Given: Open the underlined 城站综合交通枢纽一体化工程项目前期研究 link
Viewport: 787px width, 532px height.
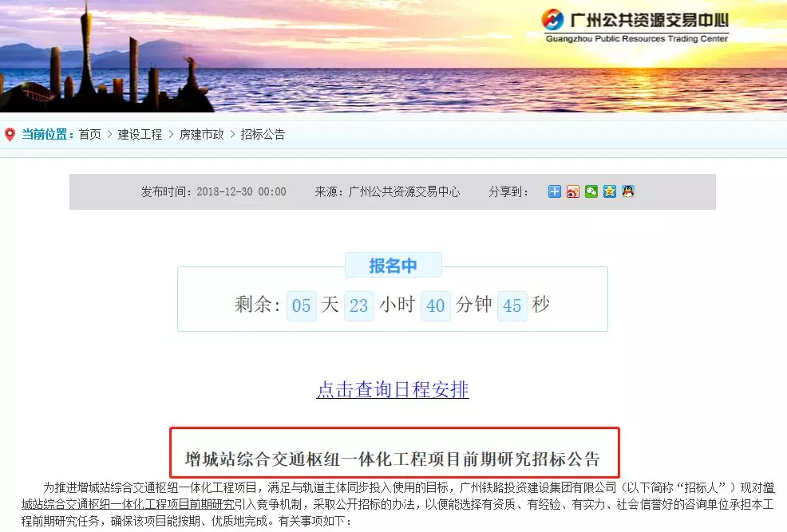Looking at the screenshot, I should tap(128, 504).
